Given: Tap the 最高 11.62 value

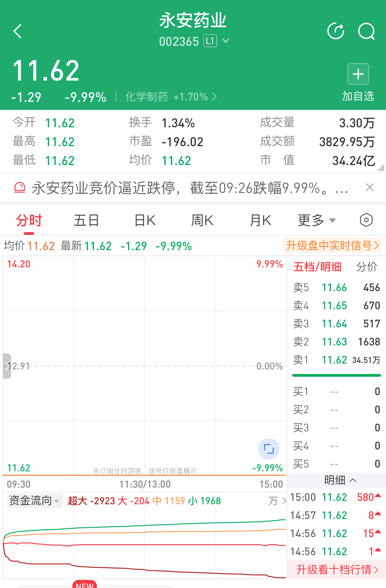Looking at the screenshot, I should click(x=60, y=142).
